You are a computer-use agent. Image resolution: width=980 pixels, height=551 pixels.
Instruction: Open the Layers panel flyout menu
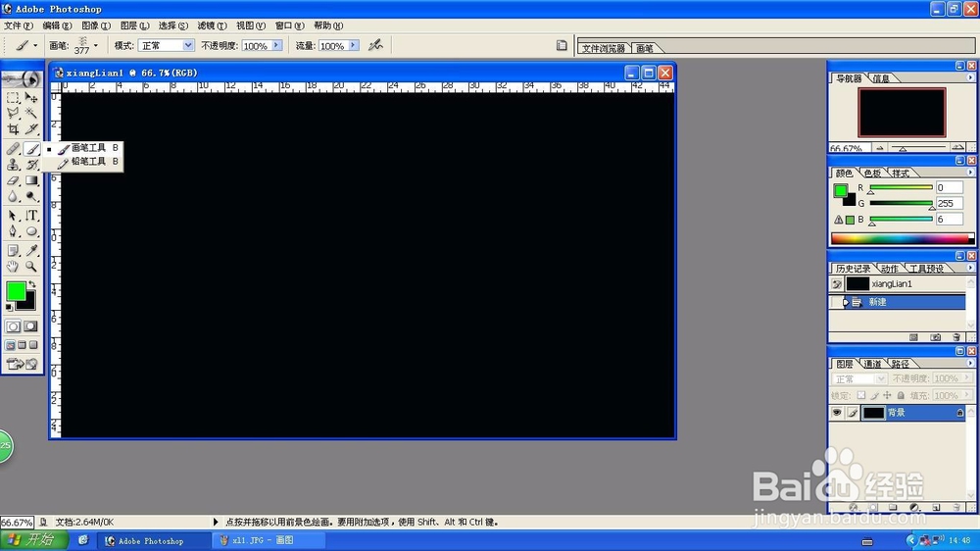click(970, 363)
